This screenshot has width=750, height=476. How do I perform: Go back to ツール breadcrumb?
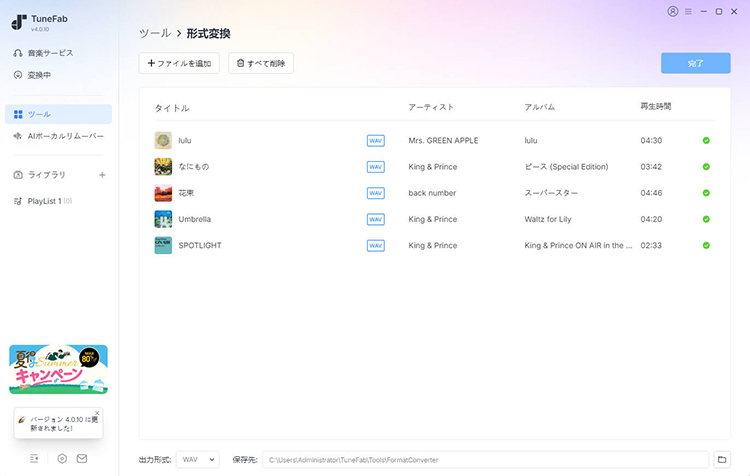click(x=155, y=33)
